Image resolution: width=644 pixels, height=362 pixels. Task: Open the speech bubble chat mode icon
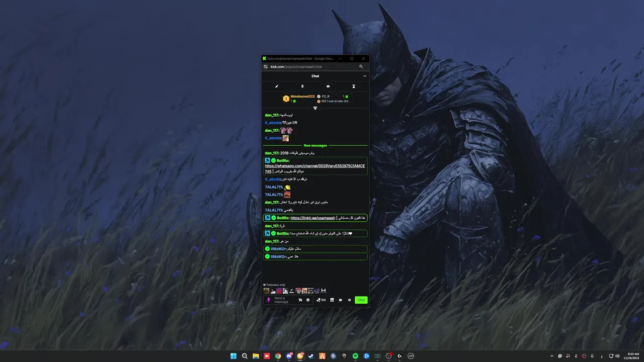coord(328,86)
